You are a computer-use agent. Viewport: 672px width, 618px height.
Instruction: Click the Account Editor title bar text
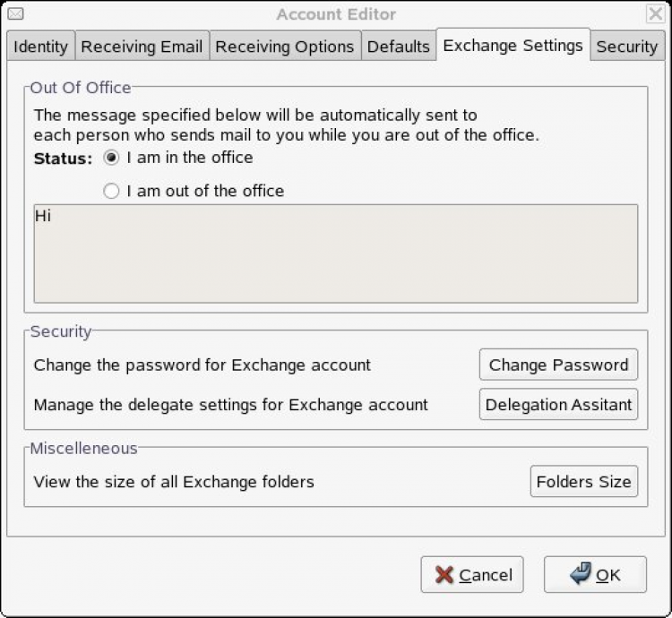click(336, 14)
